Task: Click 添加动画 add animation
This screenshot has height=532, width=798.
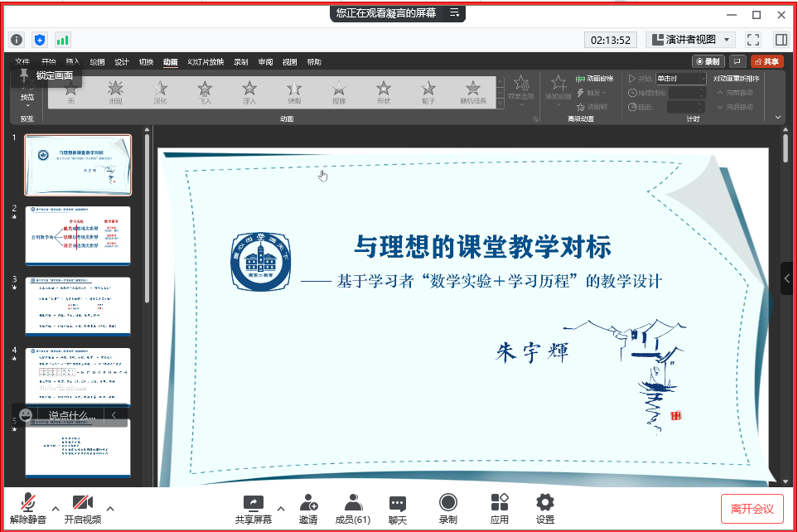Action: [559, 90]
